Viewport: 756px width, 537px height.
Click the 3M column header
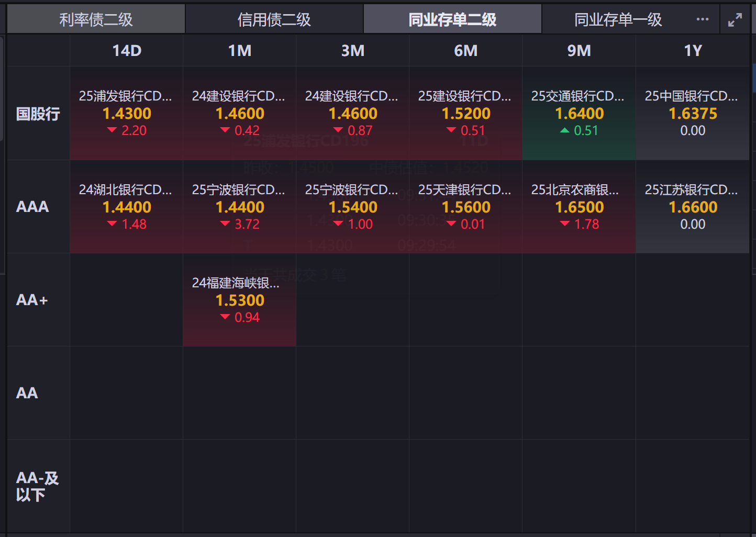click(353, 50)
